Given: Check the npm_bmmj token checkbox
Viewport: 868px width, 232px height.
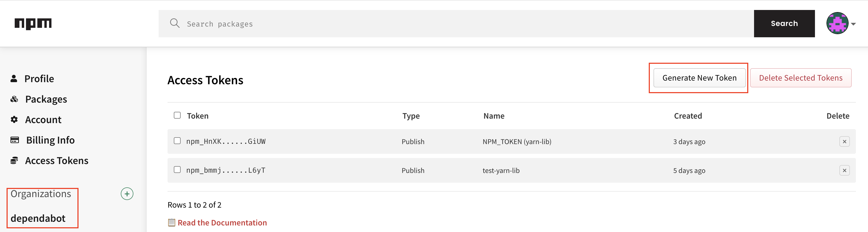Looking at the screenshot, I should point(177,170).
